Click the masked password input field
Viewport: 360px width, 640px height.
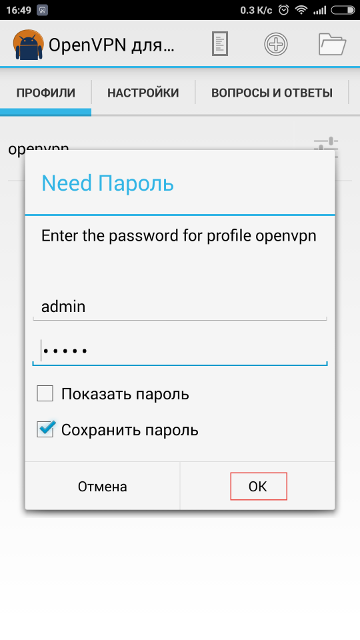pyautogui.click(x=180, y=350)
